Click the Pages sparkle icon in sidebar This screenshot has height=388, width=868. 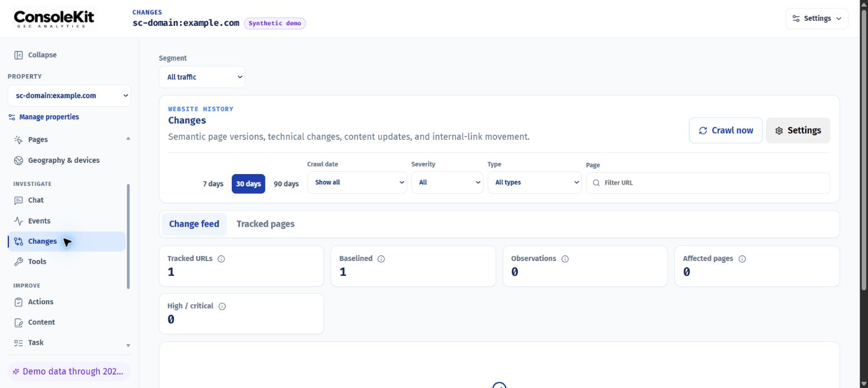[18, 140]
